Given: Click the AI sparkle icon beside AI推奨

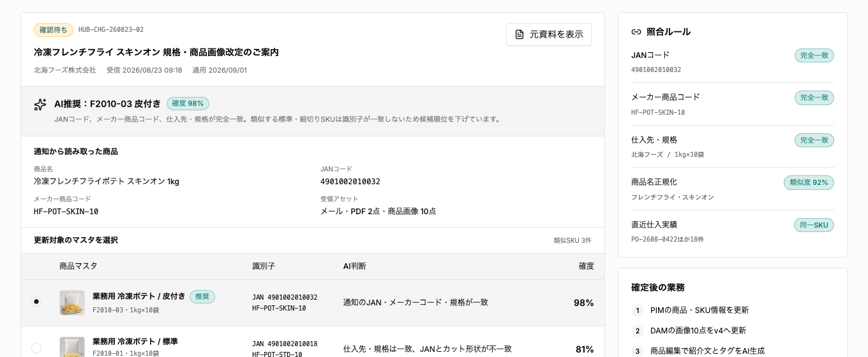Looking at the screenshot, I should click(x=40, y=105).
